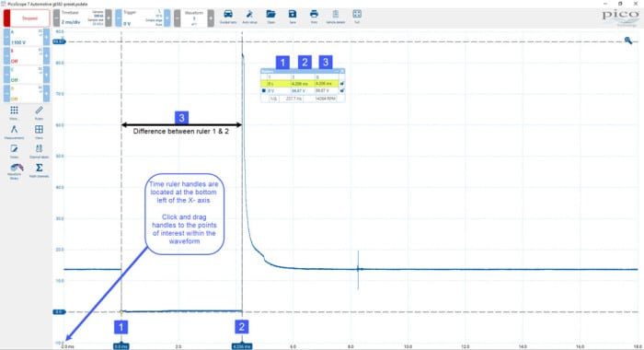Click the red Stopped capture button
The image size is (644, 350).
pyautogui.click(x=27, y=18)
